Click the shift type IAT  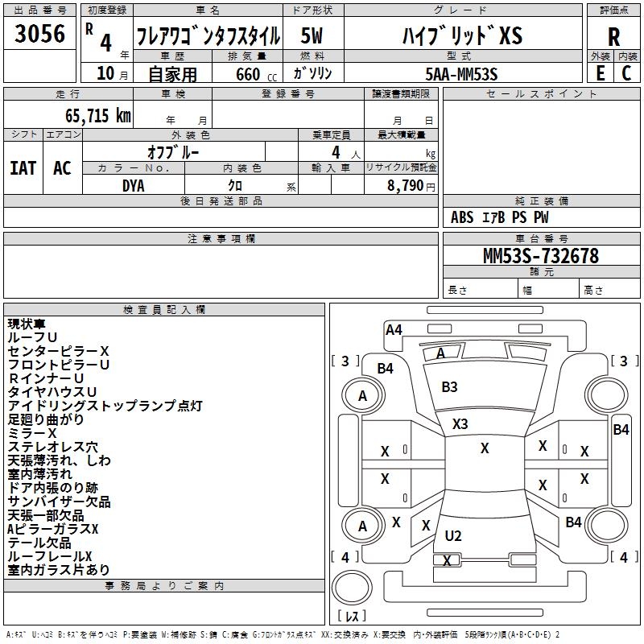point(23,168)
